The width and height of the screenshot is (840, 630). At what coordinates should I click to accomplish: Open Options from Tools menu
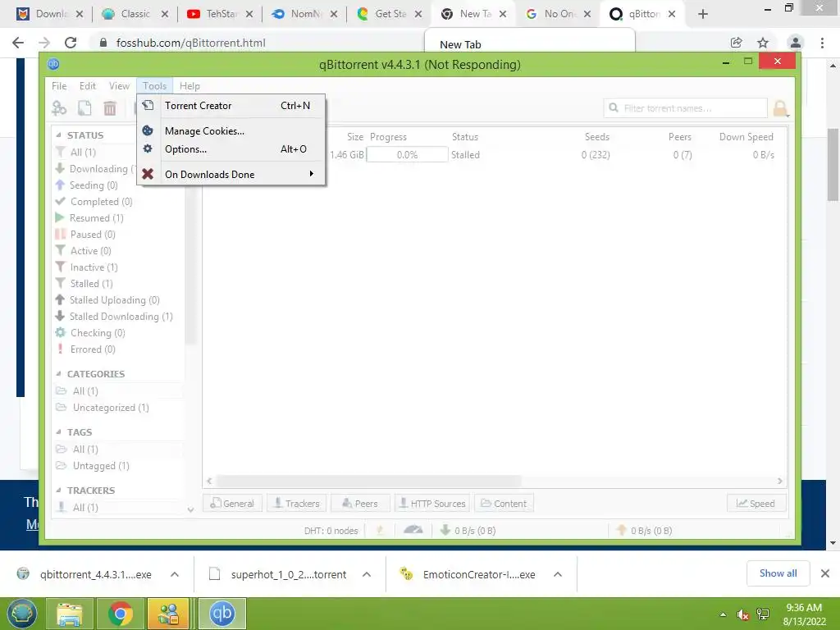coord(231,149)
